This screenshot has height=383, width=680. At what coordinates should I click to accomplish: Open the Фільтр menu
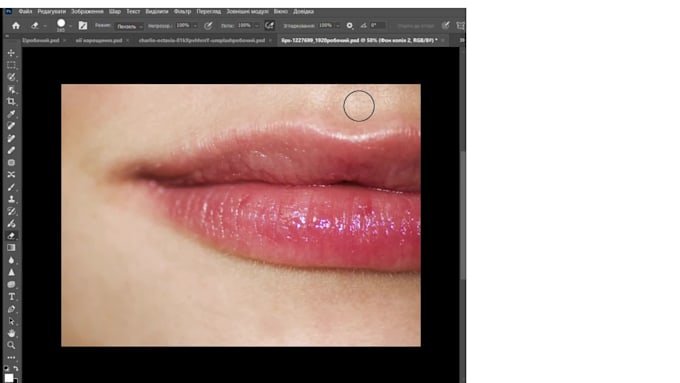tap(182, 11)
